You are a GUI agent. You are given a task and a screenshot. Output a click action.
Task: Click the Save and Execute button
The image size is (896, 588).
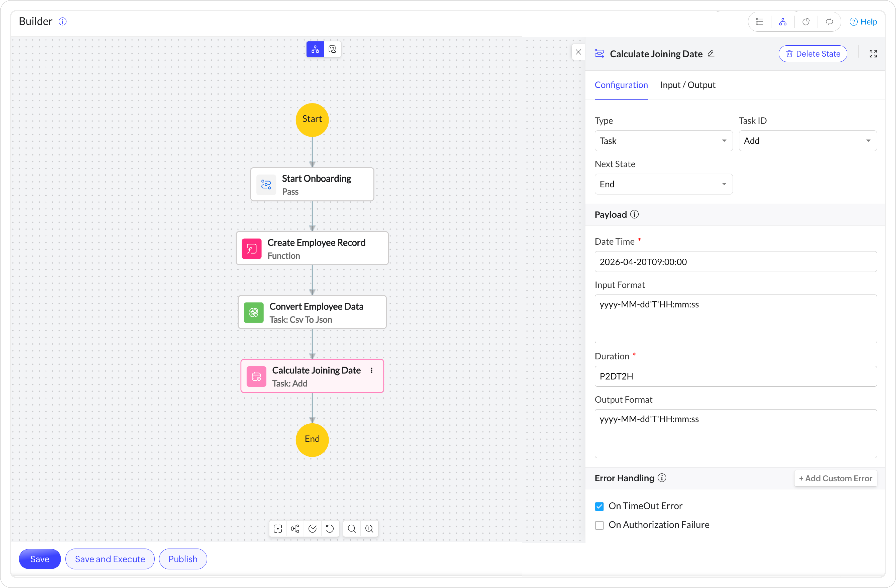[x=110, y=559]
